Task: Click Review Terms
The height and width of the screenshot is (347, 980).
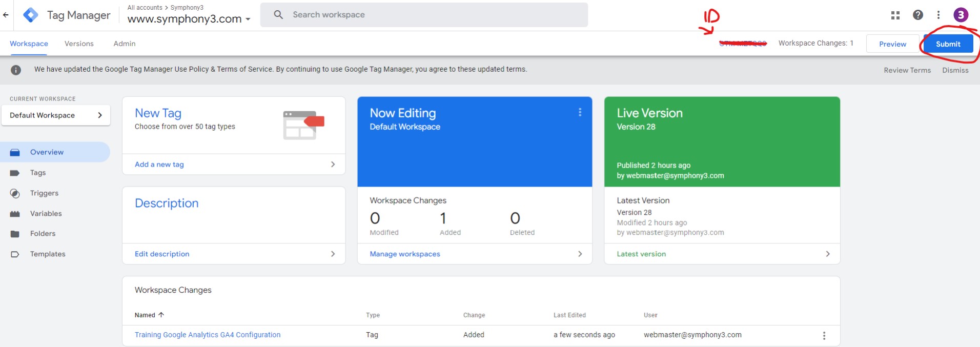Action: (907, 70)
